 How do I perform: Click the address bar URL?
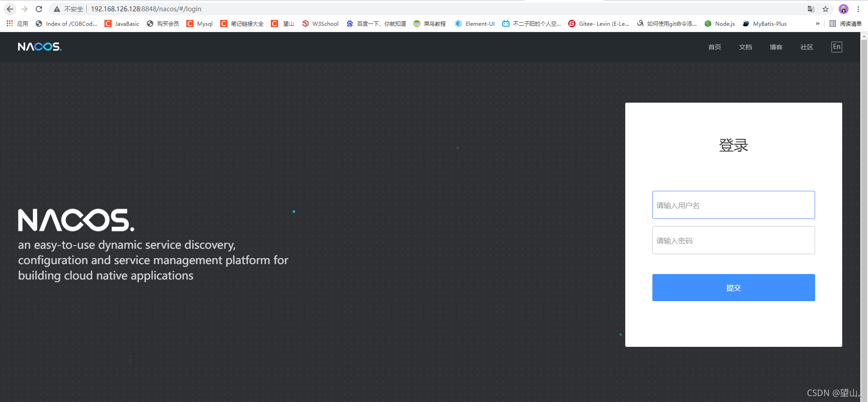(146, 9)
